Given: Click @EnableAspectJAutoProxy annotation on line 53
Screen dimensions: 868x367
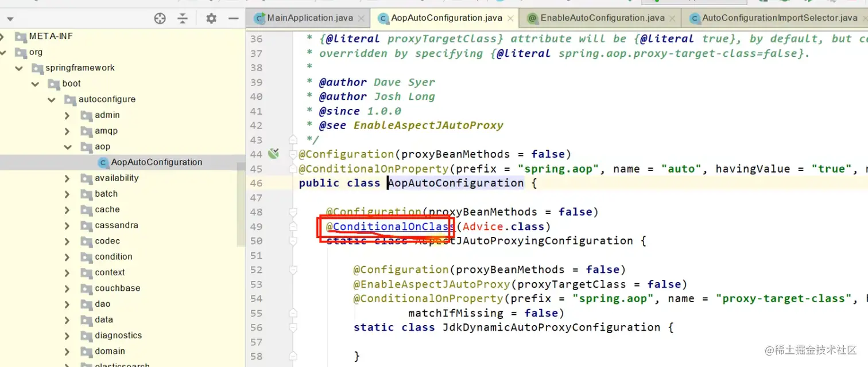Looking at the screenshot, I should pos(432,284).
